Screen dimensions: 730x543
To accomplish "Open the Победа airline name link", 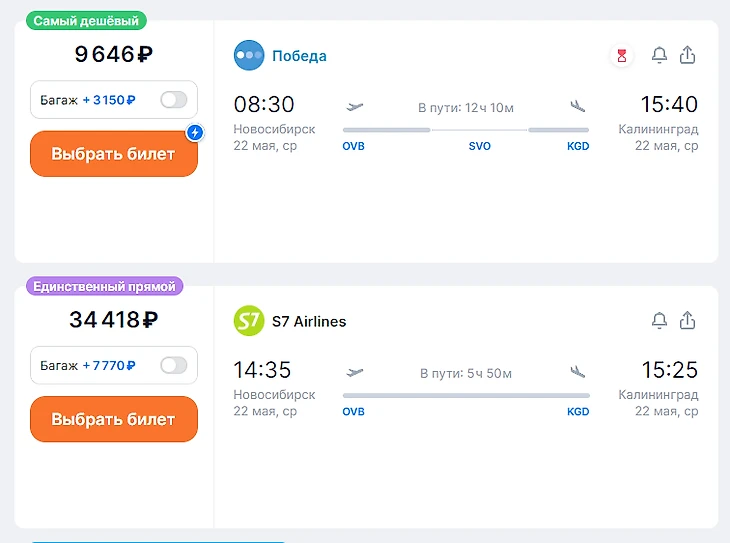I will pyautogui.click(x=299, y=56).
